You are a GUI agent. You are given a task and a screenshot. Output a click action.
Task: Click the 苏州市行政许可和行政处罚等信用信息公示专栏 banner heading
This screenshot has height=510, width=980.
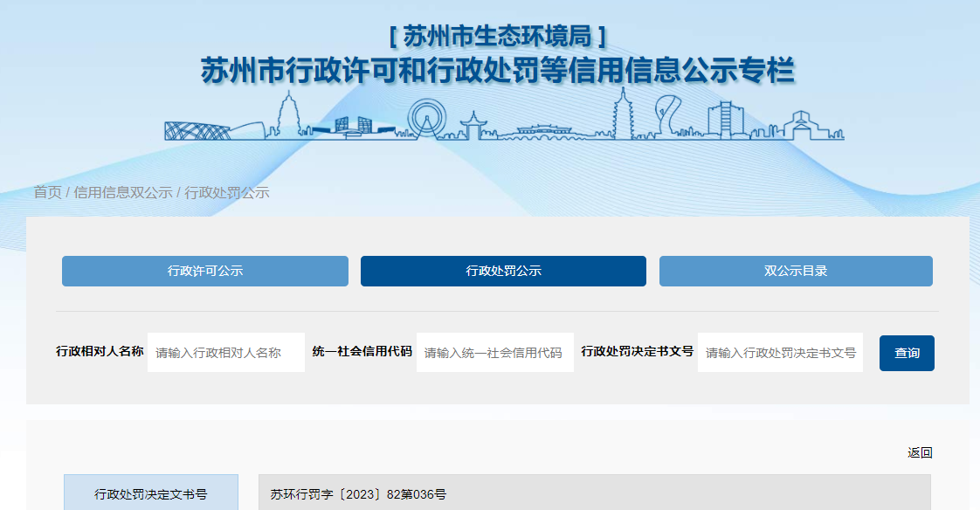(498, 70)
